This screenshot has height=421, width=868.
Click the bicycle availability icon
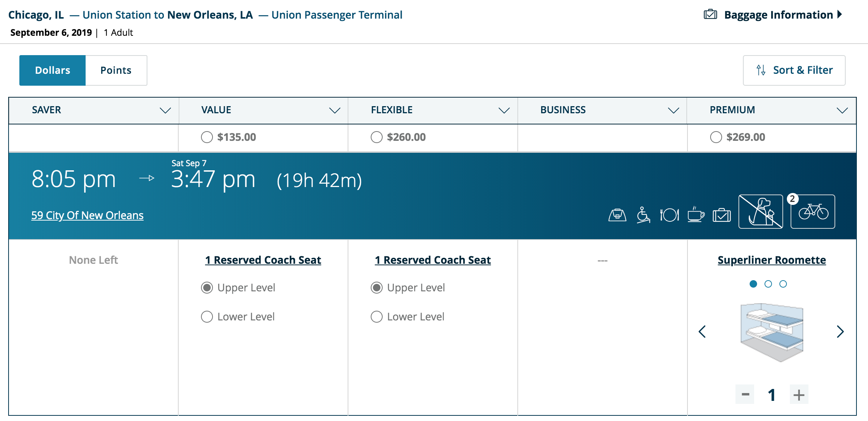tap(813, 212)
